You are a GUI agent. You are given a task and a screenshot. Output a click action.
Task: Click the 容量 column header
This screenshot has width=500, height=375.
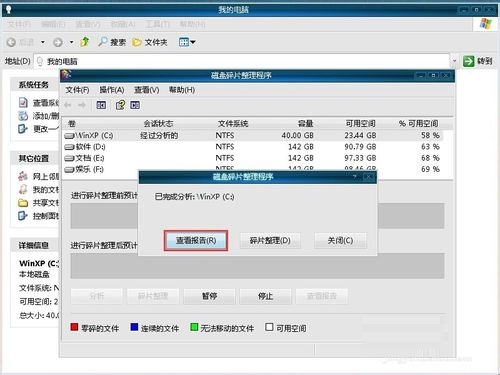coord(305,124)
